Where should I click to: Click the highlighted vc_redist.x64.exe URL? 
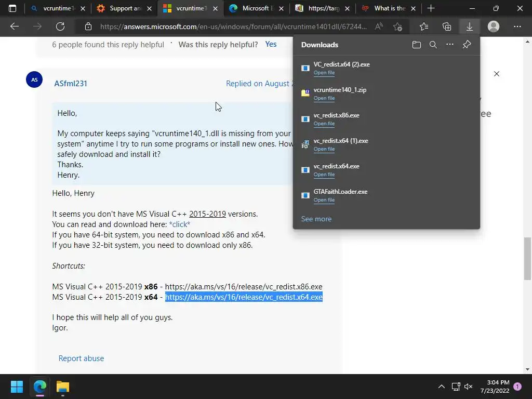pyautogui.click(x=244, y=297)
